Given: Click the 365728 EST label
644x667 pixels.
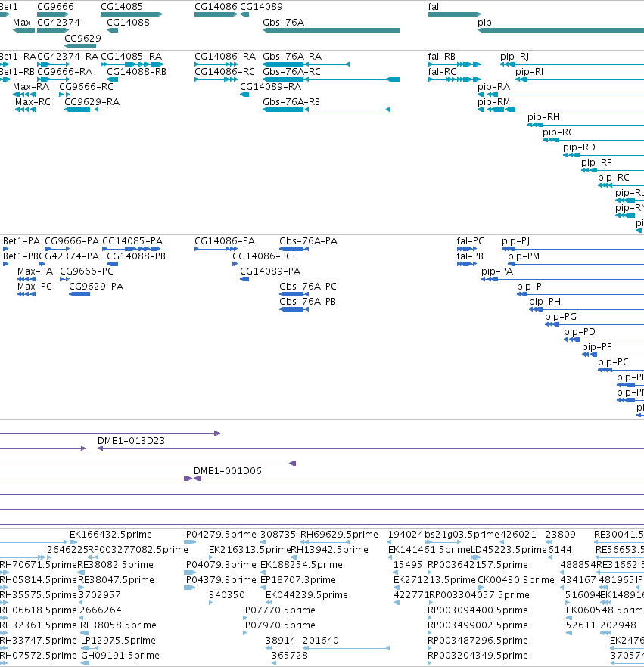Looking at the screenshot, I should [x=290, y=656].
